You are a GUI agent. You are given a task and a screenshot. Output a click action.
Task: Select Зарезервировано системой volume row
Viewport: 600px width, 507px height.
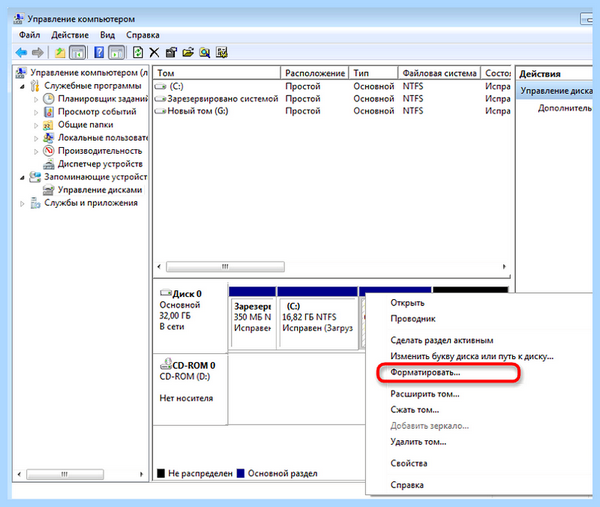332,99
